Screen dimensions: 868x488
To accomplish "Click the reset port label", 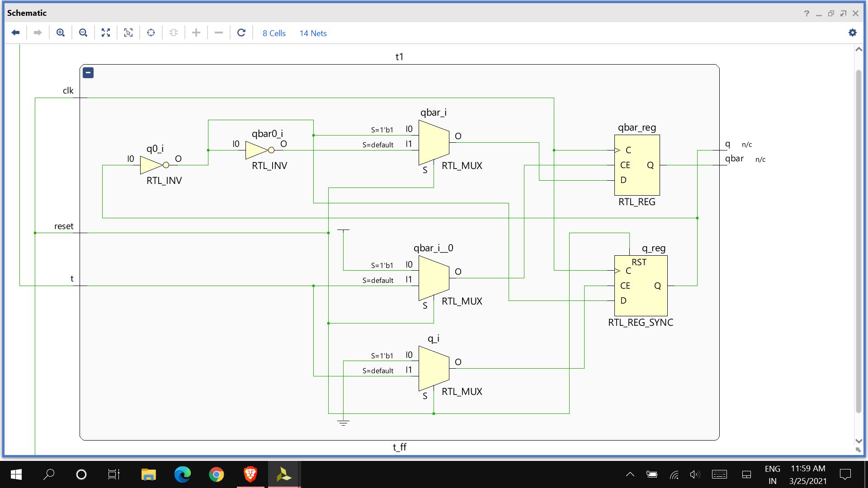I will click(64, 226).
